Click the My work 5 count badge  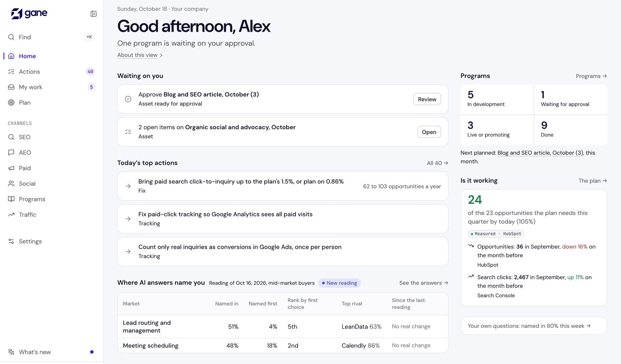(91, 87)
